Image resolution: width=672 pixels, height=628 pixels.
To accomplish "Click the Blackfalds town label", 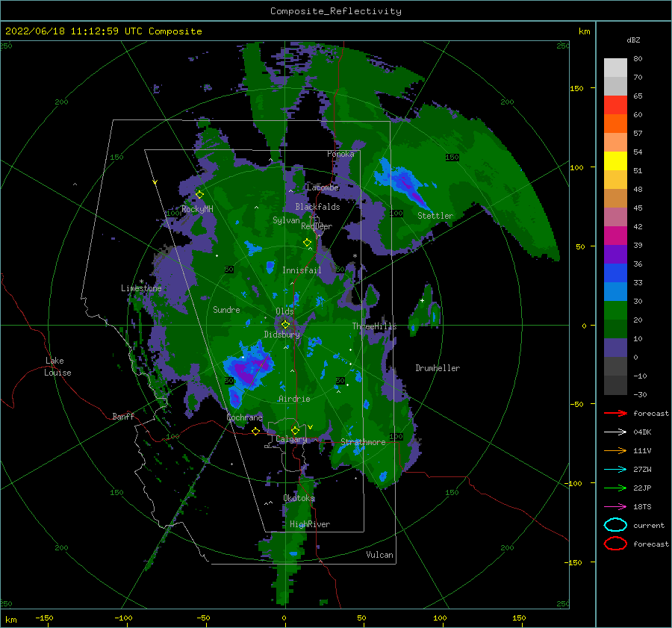I will click(x=317, y=207).
